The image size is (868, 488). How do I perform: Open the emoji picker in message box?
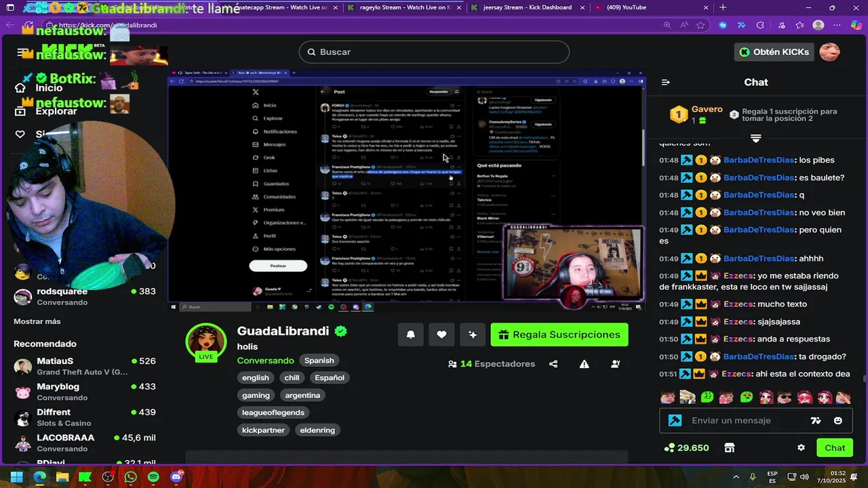(838, 420)
